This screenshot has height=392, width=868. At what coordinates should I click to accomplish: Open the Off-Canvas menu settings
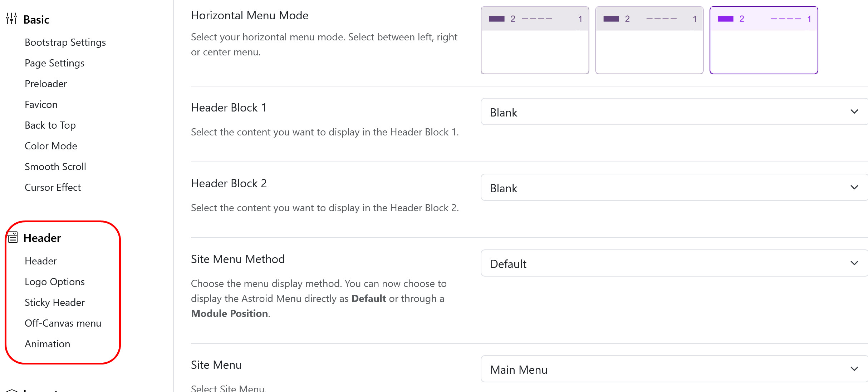pos(63,323)
